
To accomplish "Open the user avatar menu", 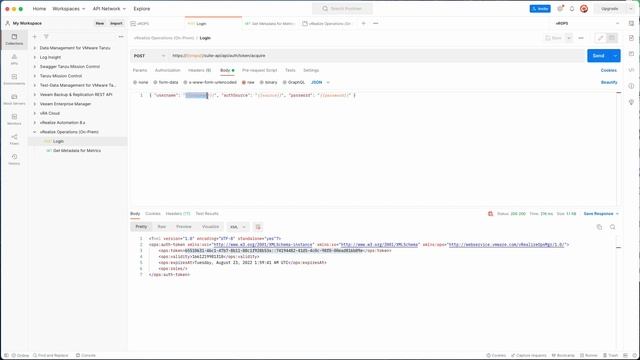I will [584, 9].
